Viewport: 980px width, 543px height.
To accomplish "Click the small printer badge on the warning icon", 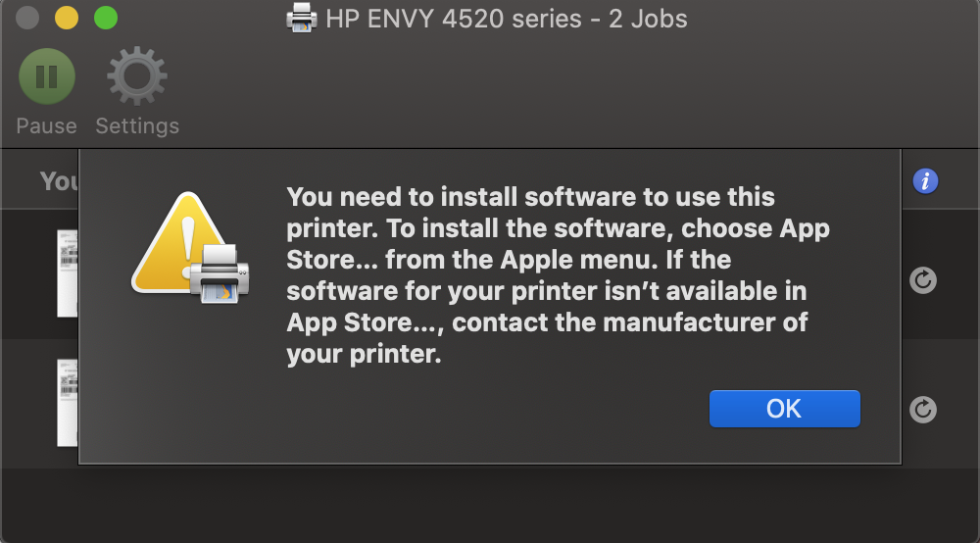I will click(x=219, y=274).
